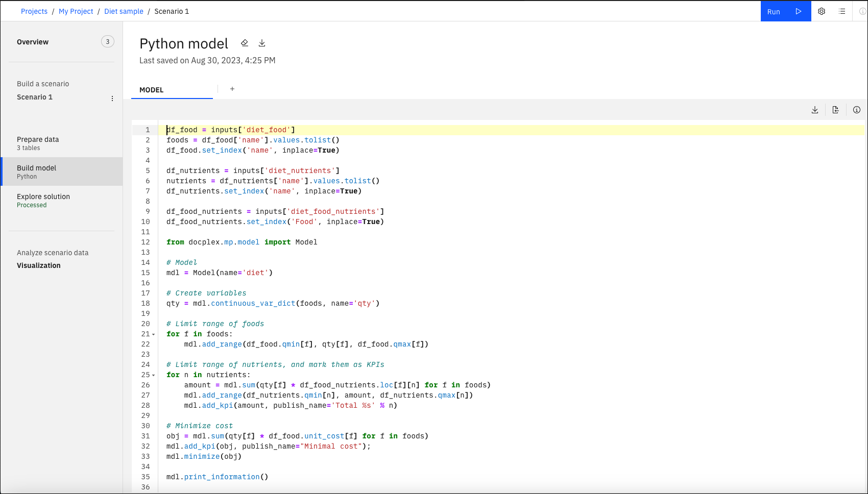The width and height of the screenshot is (868, 494).
Task: Click 'Analyze scenario data' heading text
Action: pyautogui.click(x=53, y=253)
